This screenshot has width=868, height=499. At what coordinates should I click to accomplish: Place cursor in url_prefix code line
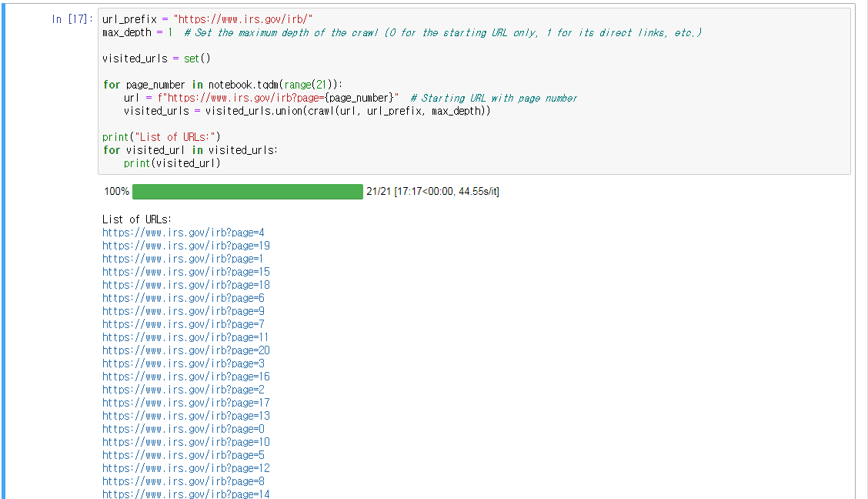208,19
